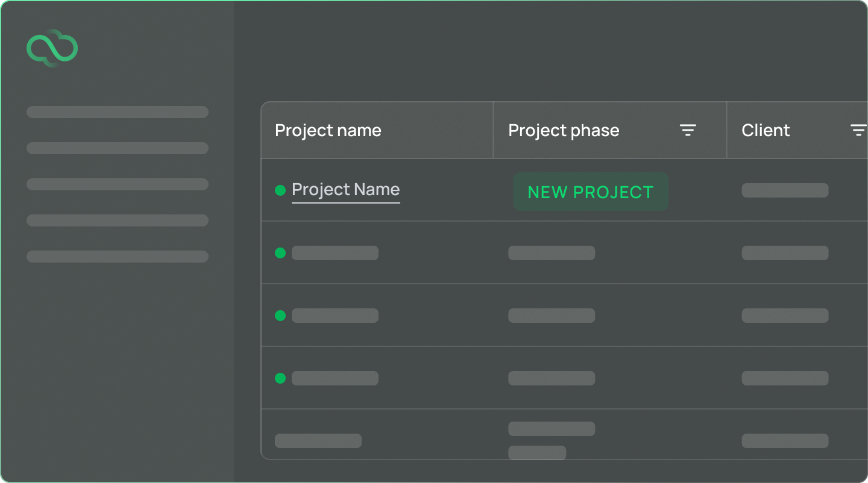Click the second row's project phase placeholder
Screen dimensions: 868x483
552,253
